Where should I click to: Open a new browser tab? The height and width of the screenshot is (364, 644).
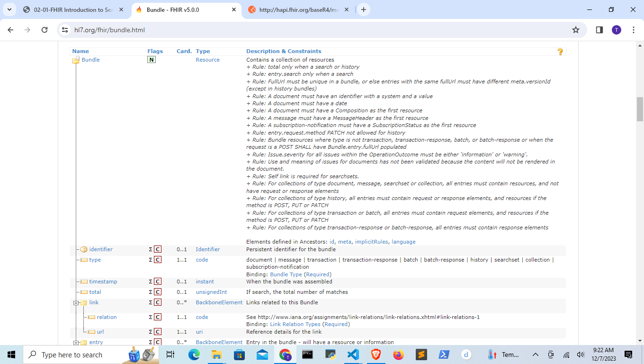363,9
